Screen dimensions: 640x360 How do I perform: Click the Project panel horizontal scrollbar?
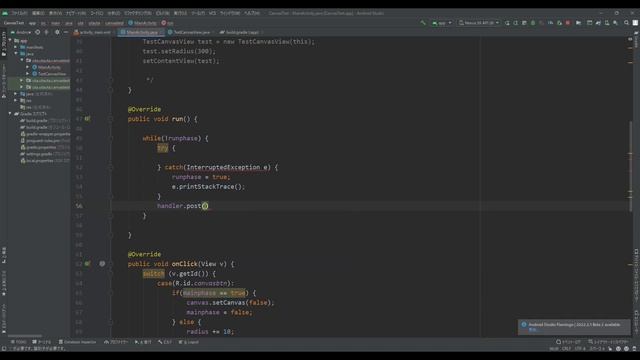tap(25, 336)
